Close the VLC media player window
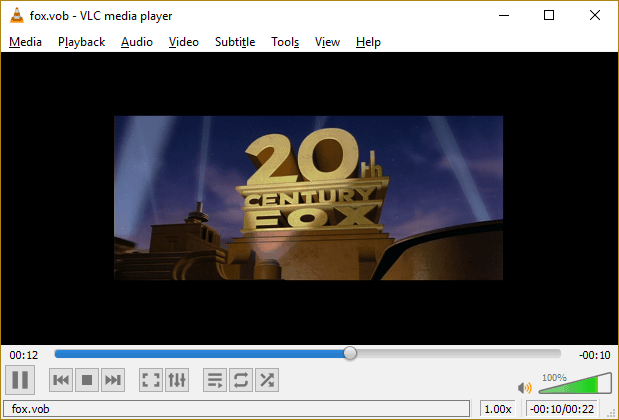Image resolution: width=619 pixels, height=420 pixels. point(595,15)
